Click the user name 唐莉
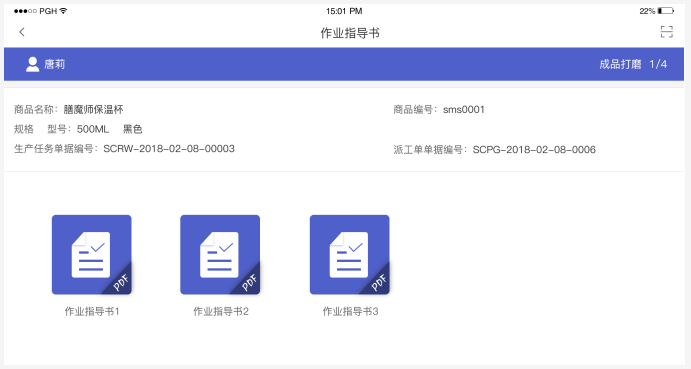 (x=55, y=64)
